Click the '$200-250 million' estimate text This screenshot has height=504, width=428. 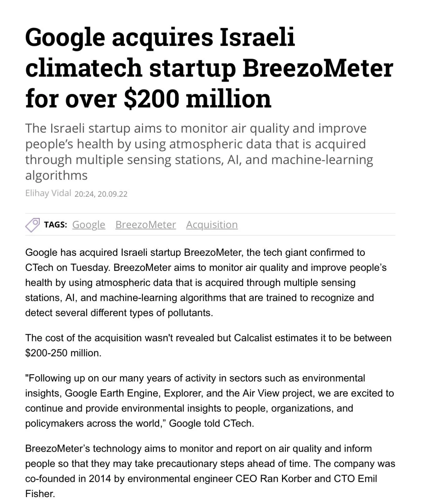(x=63, y=353)
